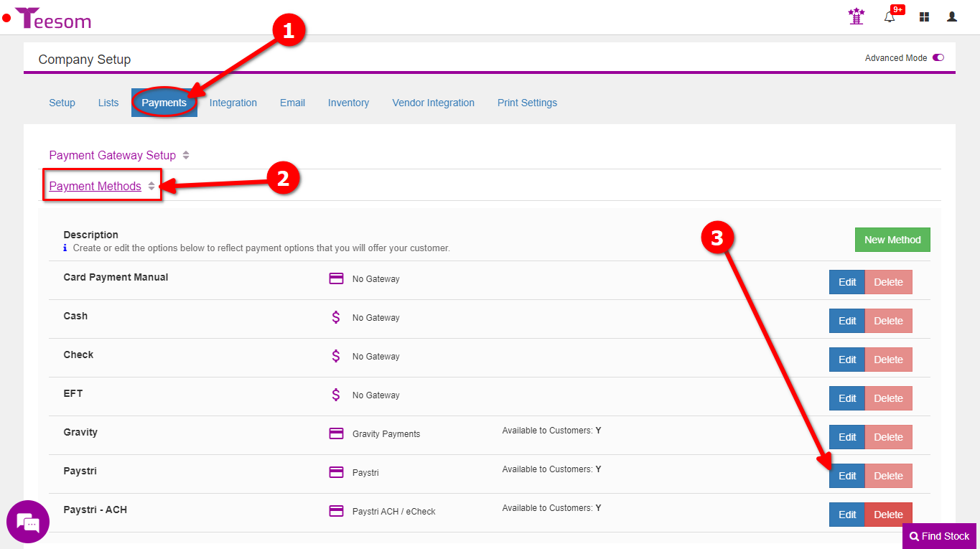Click the Company Setup page title

coord(85,60)
